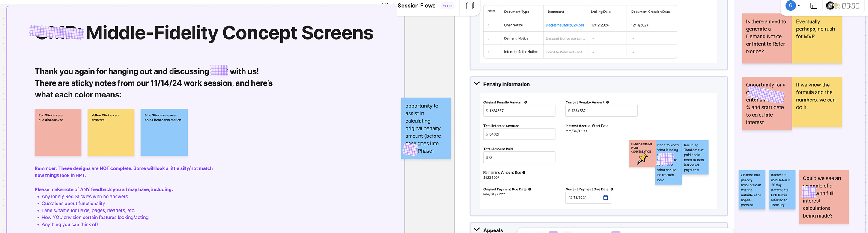Select blue sticky 'Need to know what is being'

tap(668, 162)
